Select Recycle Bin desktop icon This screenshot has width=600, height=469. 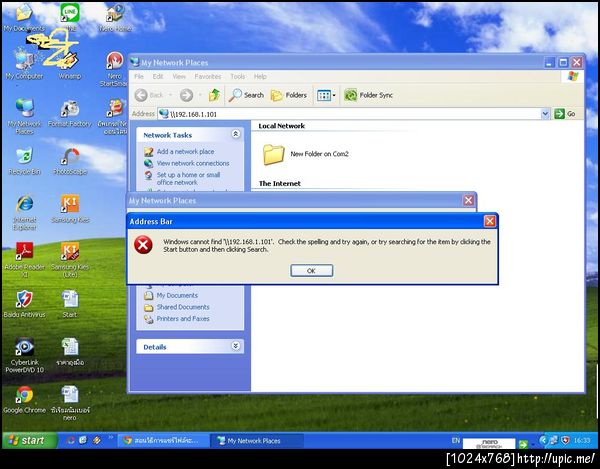point(24,161)
